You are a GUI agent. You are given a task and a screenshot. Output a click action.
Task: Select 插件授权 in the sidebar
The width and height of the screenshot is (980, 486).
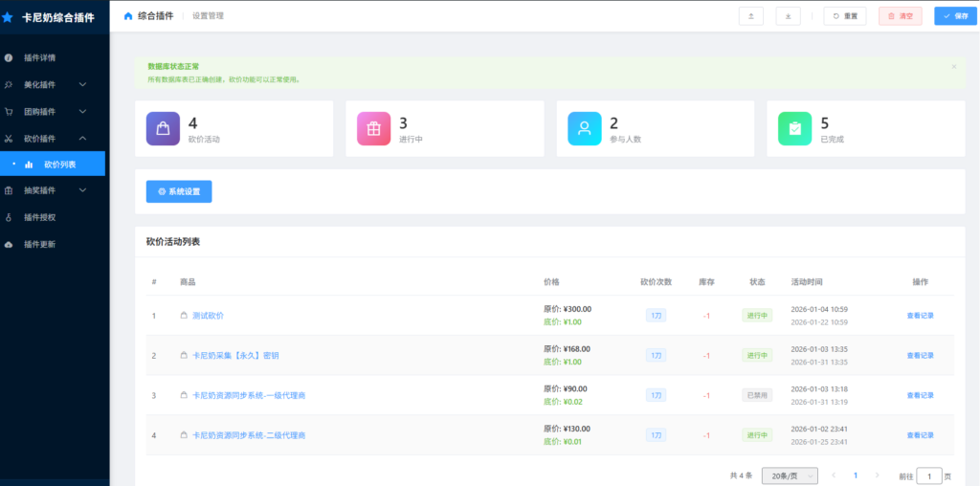39,217
